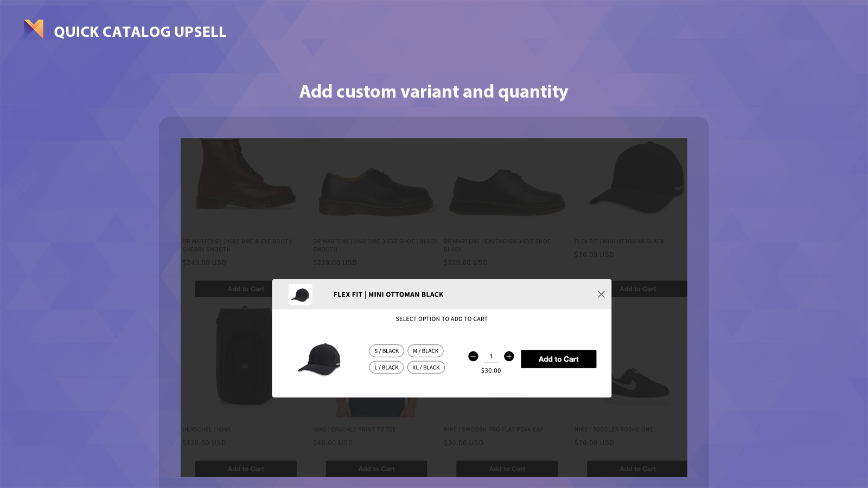This screenshot has height=488, width=868.
Task: Decrease quantity using the minus icon
Action: 474,356
